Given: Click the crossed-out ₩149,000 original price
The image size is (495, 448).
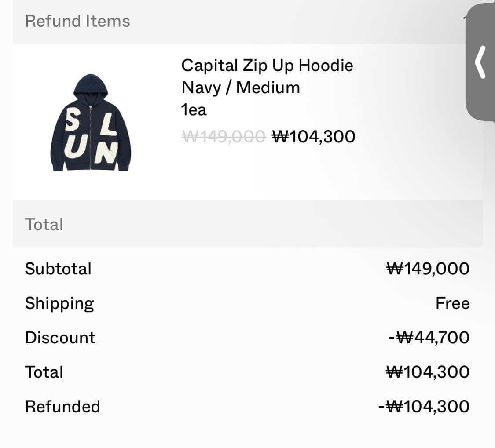Looking at the screenshot, I should coord(224,136).
